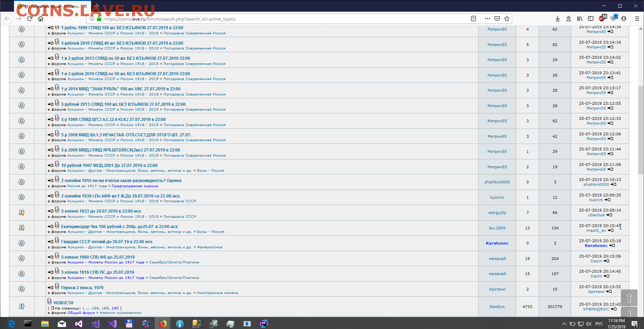Open topic '2 копейки 1810 ем нм пчёлка'
The height and width of the screenshot is (329, 644).
click(x=121, y=181)
